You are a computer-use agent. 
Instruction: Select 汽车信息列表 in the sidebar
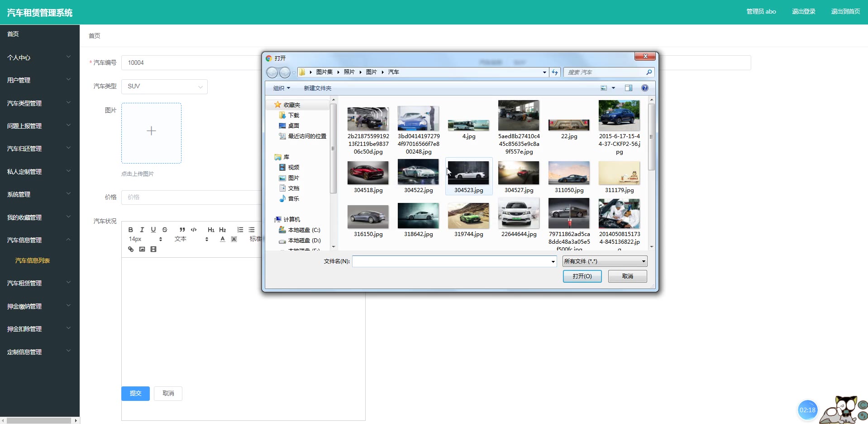[33, 260]
